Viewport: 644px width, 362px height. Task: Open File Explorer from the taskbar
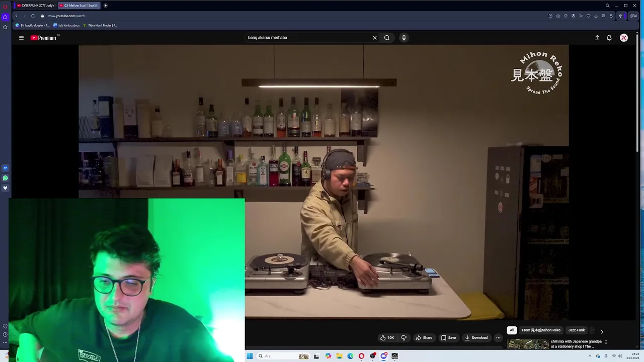339,356
